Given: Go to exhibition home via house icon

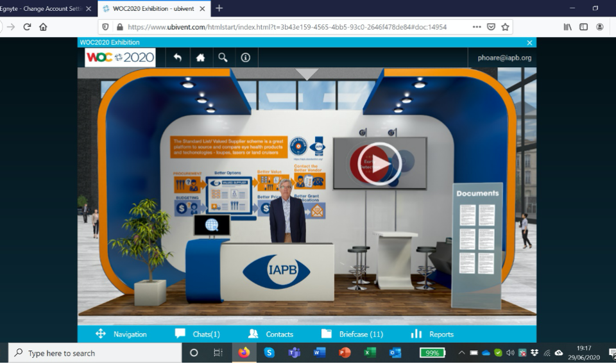Looking at the screenshot, I should coord(200,58).
